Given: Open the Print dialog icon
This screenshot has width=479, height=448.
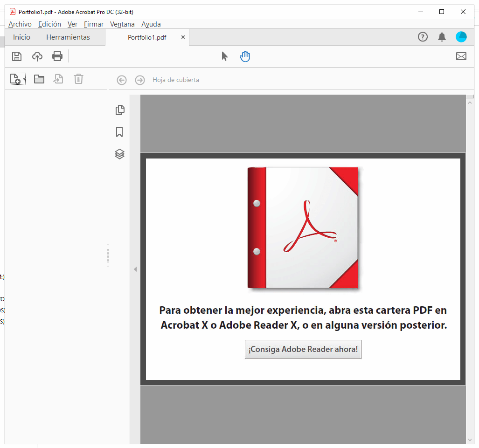Looking at the screenshot, I should [57, 56].
